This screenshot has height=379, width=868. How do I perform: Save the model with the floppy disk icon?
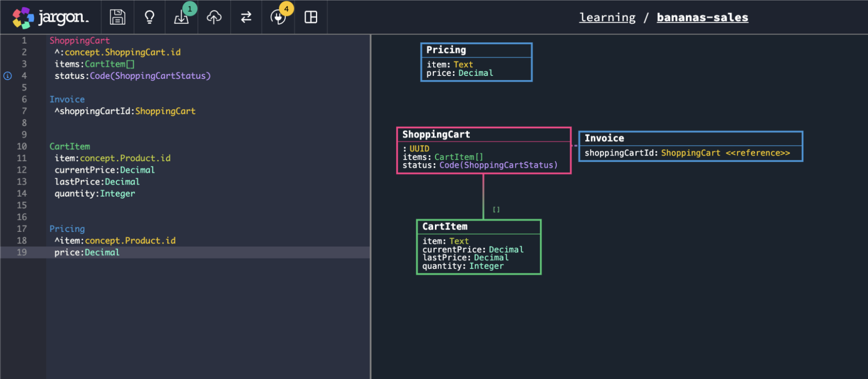click(x=117, y=17)
